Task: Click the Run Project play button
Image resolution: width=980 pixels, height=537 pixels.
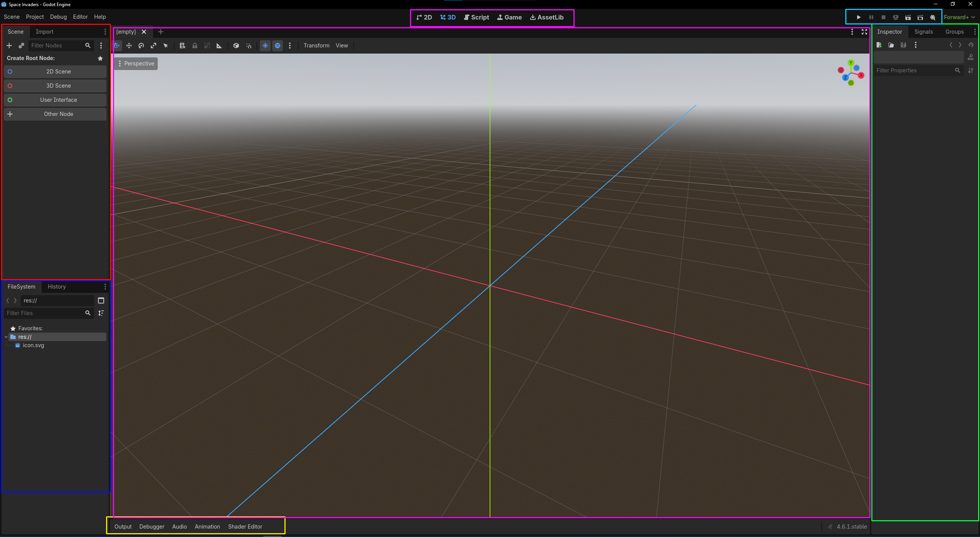Action: pyautogui.click(x=859, y=17)
